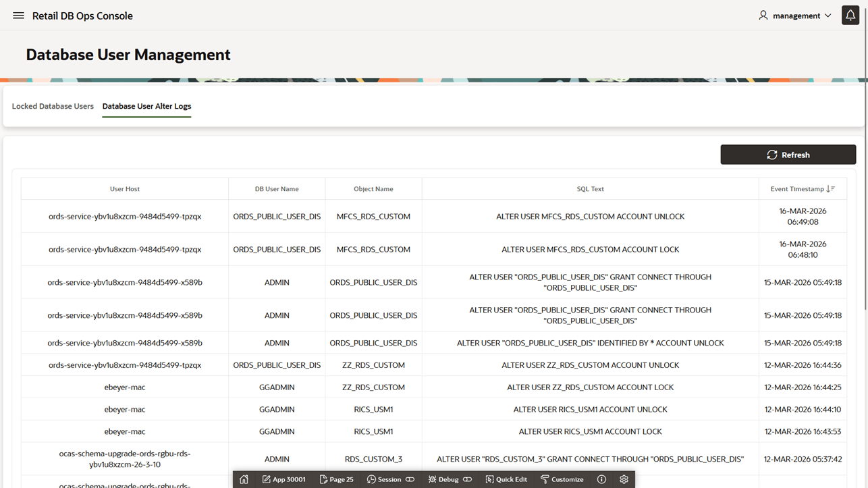The height and width of the screenshot is (488, 868).
Task: Open Customize in developer toolbar
Action: [x=562, y=479]
